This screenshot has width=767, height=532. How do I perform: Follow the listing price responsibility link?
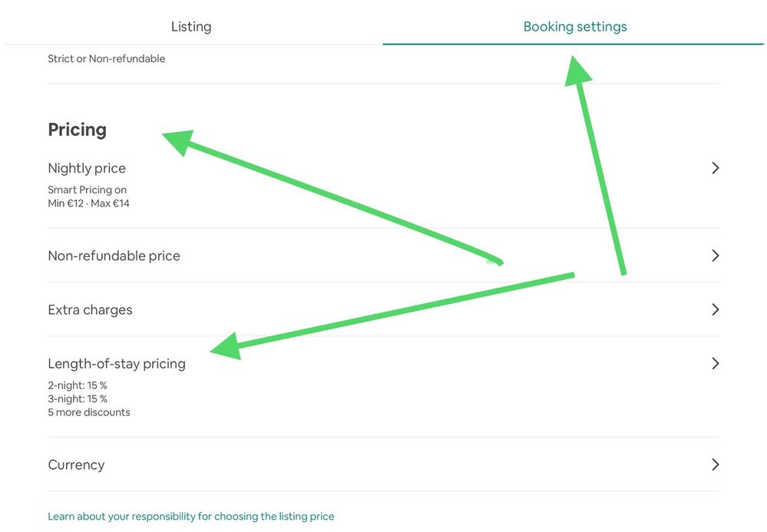191,517
